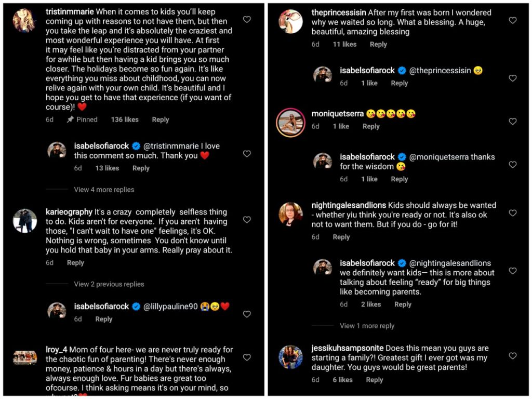Expand 'View 4 more replies'
532x399 pixels.
[104, 190]
